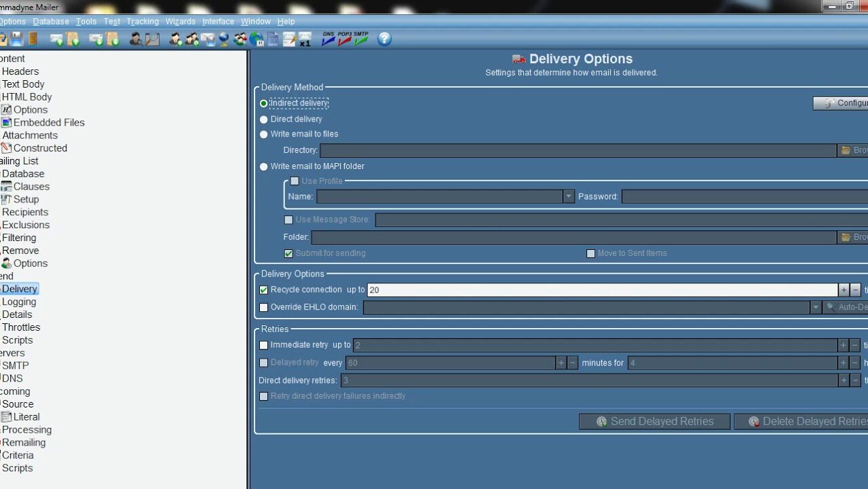Click the person with magnifier toolbar icon

(x=136, y=39)
